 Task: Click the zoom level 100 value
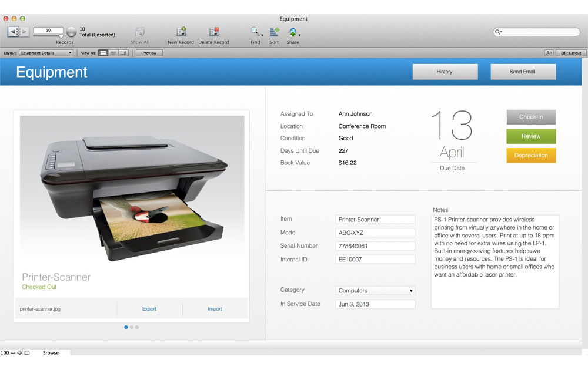pos(5,353)
